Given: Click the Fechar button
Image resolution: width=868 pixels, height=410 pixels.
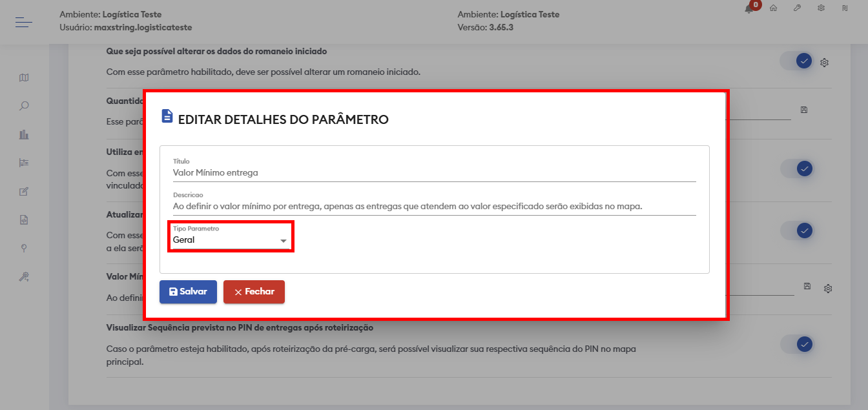Looking at the screenshot, I should pyautogui.click(x=254, y=292).
